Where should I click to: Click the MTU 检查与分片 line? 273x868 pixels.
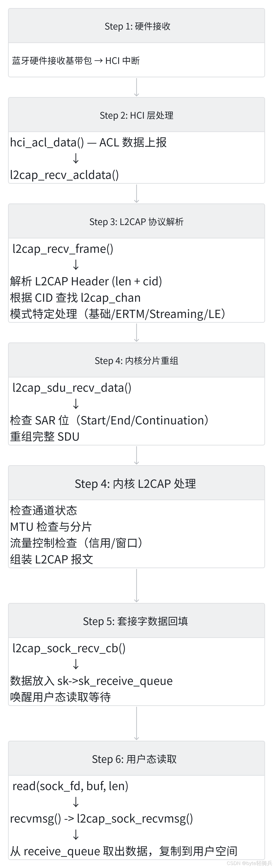[51, 527]
